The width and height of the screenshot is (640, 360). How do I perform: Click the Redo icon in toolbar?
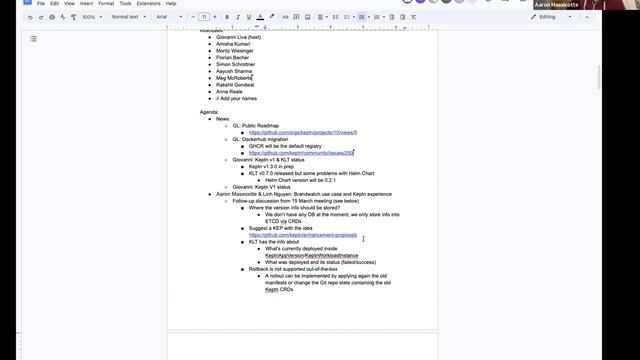(x=41, y=17)
